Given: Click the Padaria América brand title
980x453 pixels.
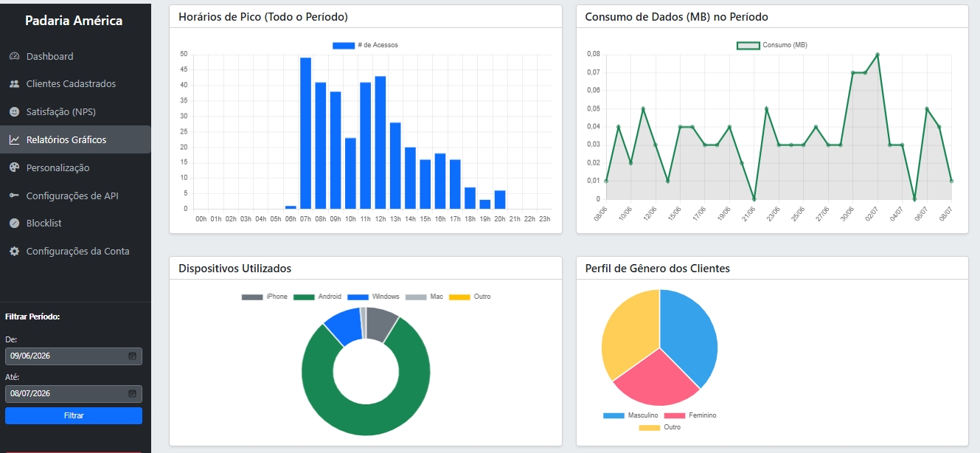Looking at the screenshot, I should 74,21.
